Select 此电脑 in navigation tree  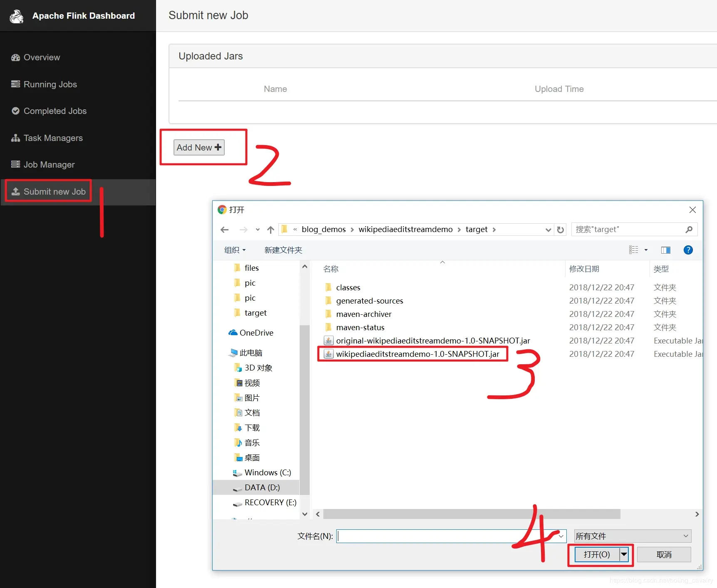click(x=251, y=353)
